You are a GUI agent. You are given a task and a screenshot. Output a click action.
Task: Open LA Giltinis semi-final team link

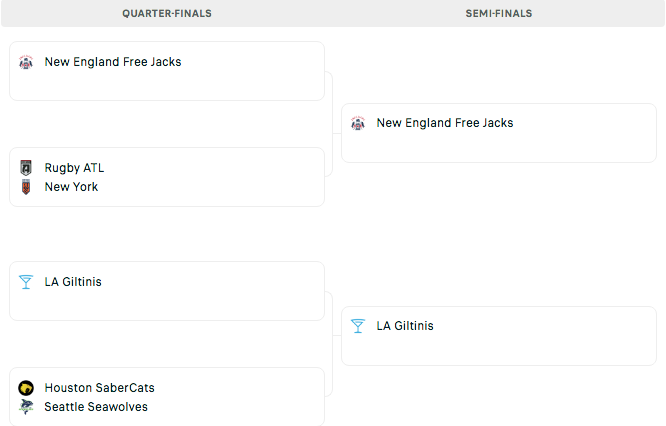tap(405, 326)
